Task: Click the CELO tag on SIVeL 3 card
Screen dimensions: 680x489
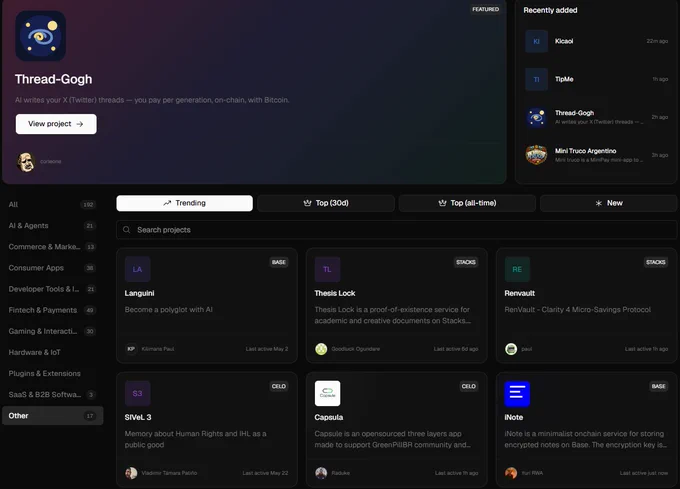Action: click(x=278, y=386)
